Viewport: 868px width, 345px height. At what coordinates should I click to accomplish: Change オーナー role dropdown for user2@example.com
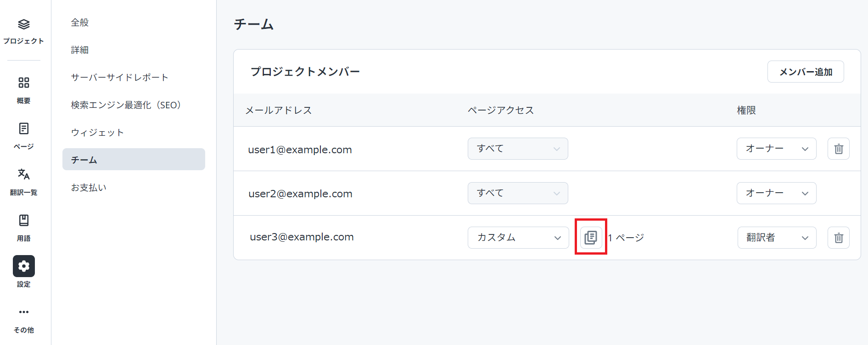point(777,193)
